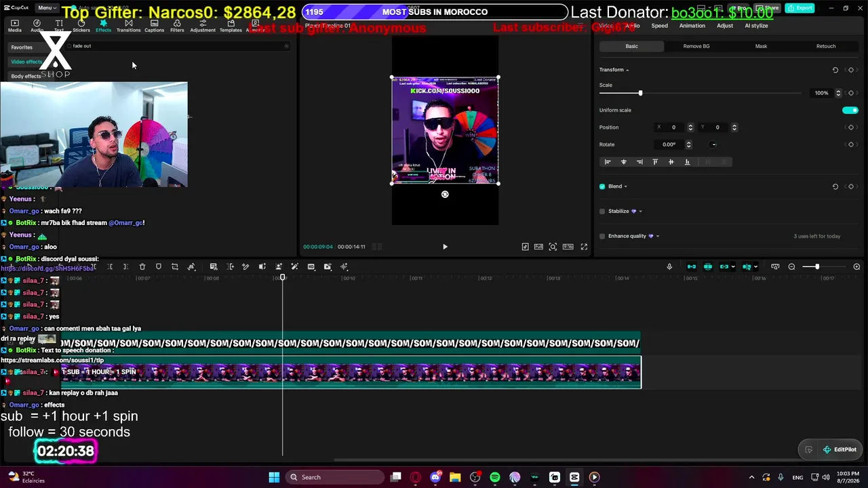Viewport: 868px width, 488px height.
Task: Click the HD icon in timeline toolbar
Action: pyautogui.click(x=311, y=267)
